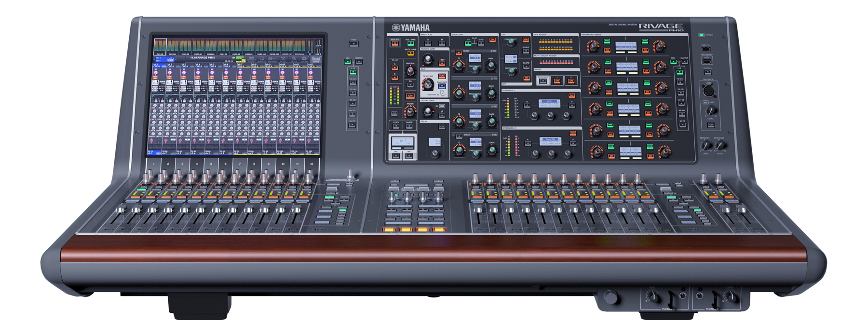This screenshot has height=336, width=868.
Task: Adjust the Analog Gain knob
Action: [x=427, y=59]
